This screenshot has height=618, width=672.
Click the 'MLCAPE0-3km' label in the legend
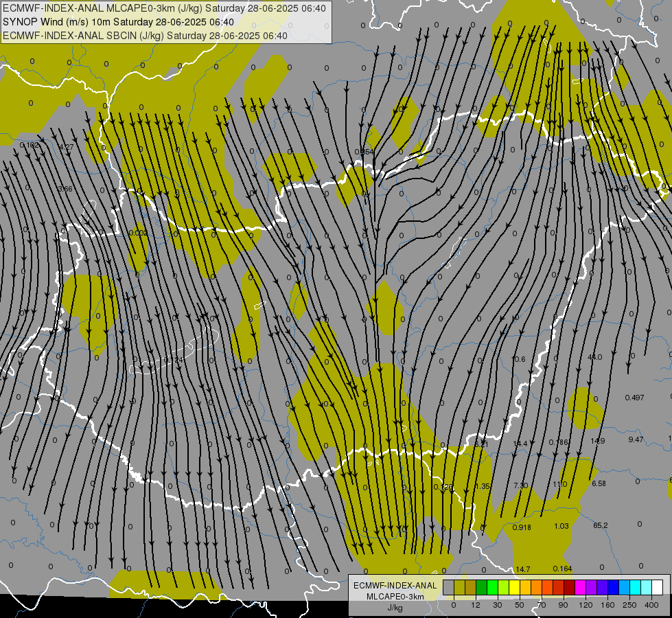click(x=395, y=597)
